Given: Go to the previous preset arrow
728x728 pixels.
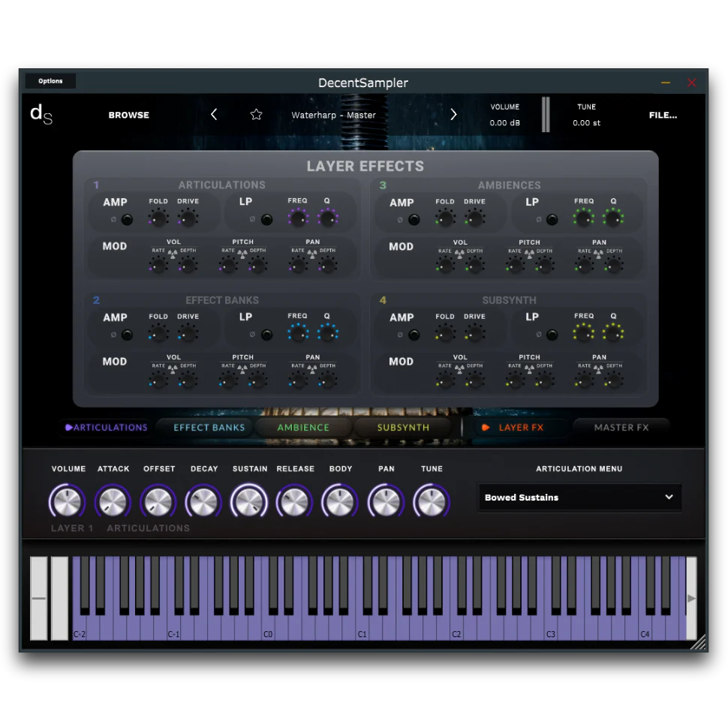Looking at the screenshot, I should (214, 115).
